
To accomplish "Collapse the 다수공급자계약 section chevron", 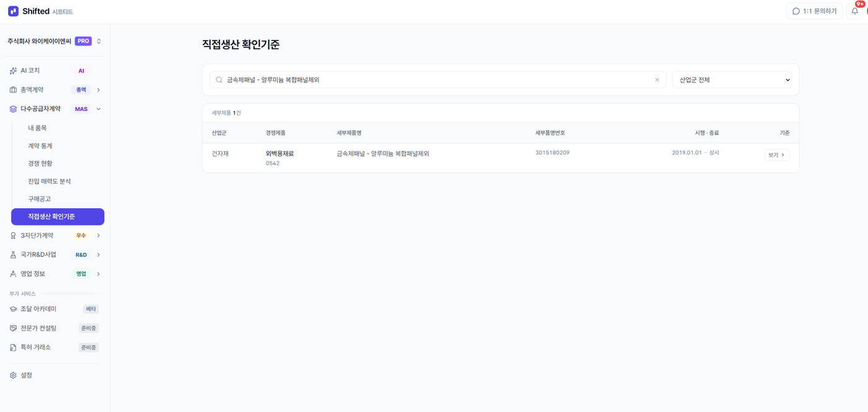I will pos(99,109).
